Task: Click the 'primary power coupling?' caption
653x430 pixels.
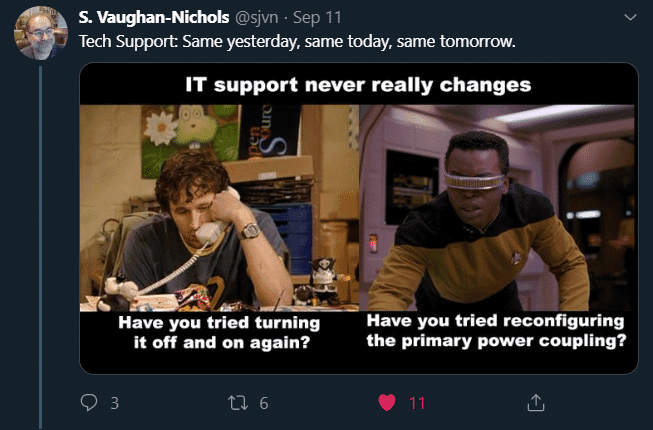Action: click(496, 331)
